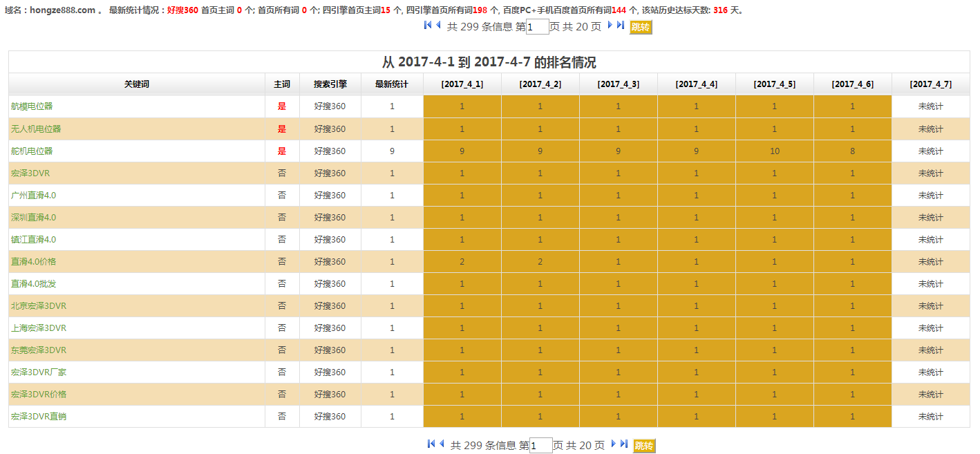This screenshot has height=454, width=980.
Task: Click the 关键词 column header
Action: [137, 84]
